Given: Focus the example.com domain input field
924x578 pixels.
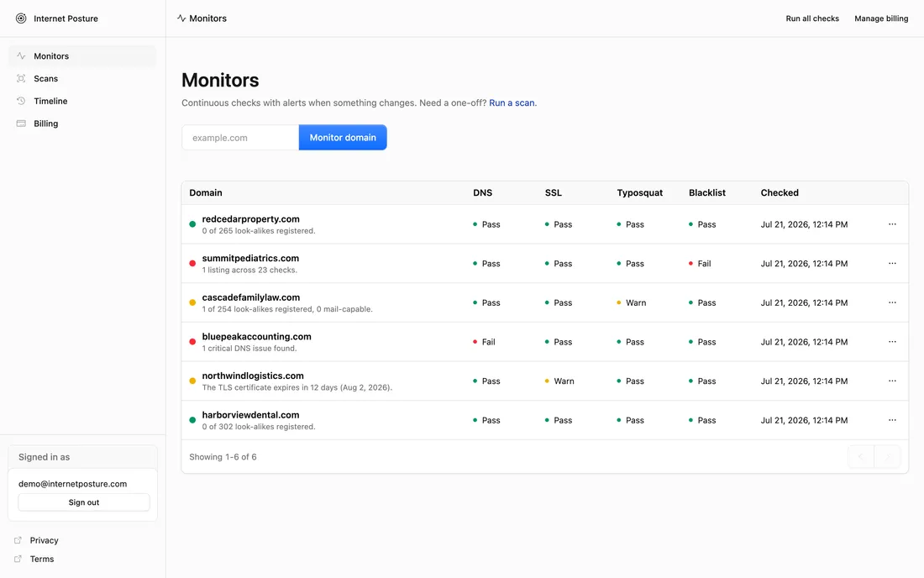Looking at the screenshot, I should (x=240, y=137).
